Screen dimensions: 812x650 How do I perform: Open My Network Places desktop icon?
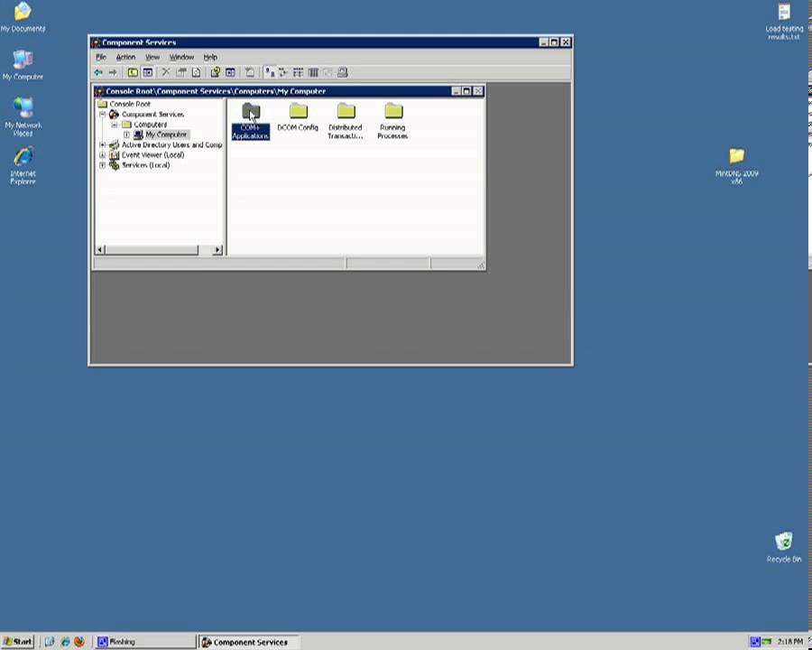[23, 116]
